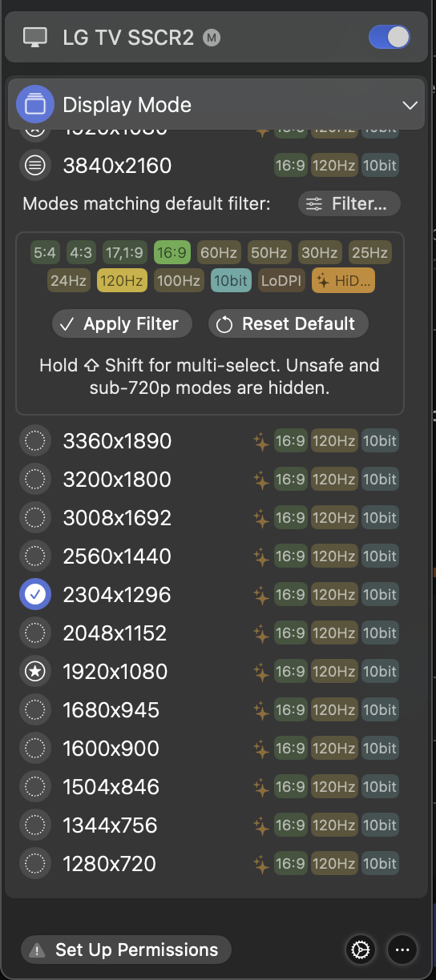
Task: Click the 3840x2160 native mode icon
Action: click(34, 166)
